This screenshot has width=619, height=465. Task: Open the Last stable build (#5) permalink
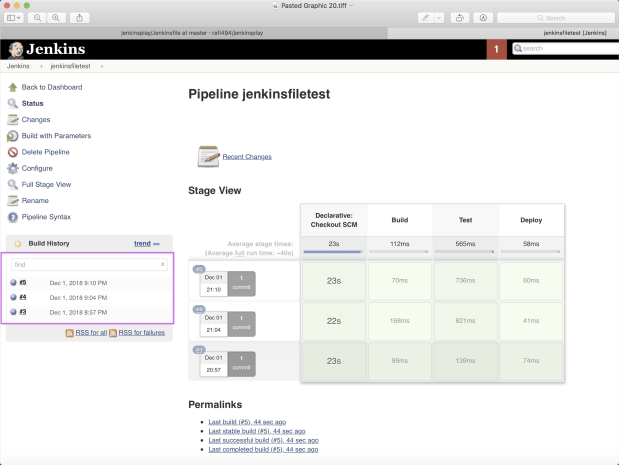(257, 431)
